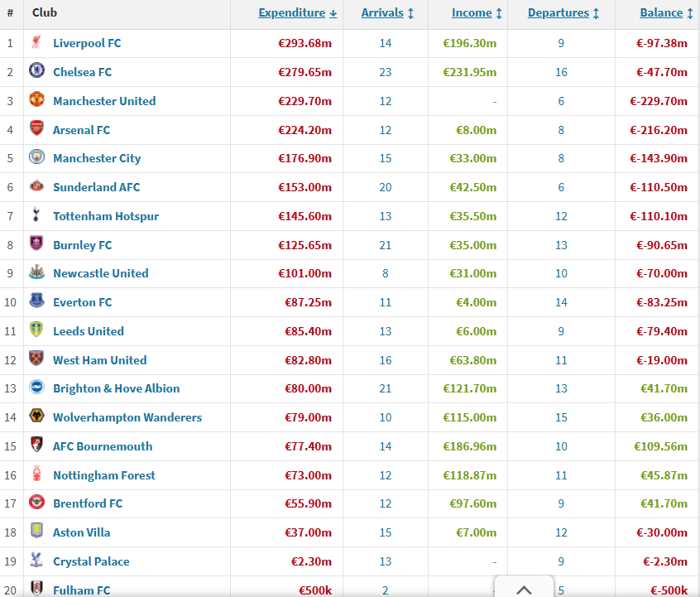This screenshot has width=700, height=597.
Task: Click Sunderland's arrivals count 20
Action: [x=386, y=187]
